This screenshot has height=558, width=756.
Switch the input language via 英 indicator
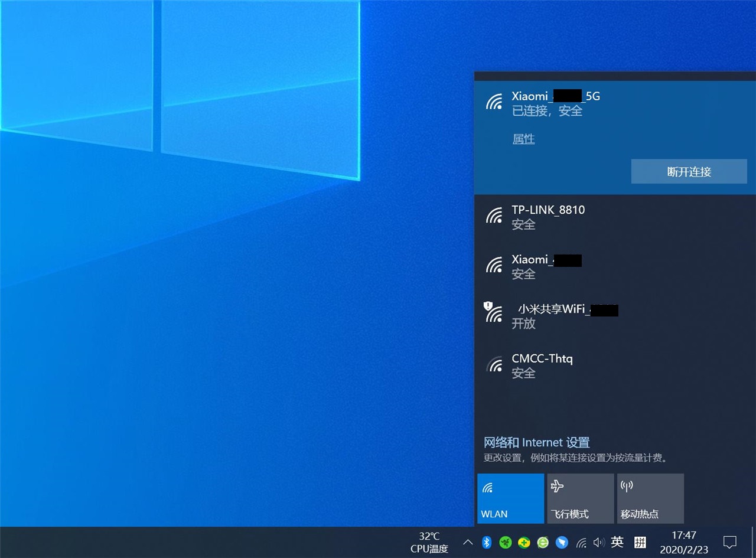coord(617,542)
